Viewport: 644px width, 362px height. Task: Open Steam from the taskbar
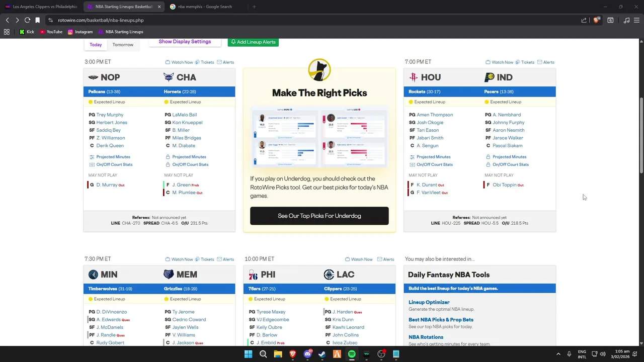[322, 354]
